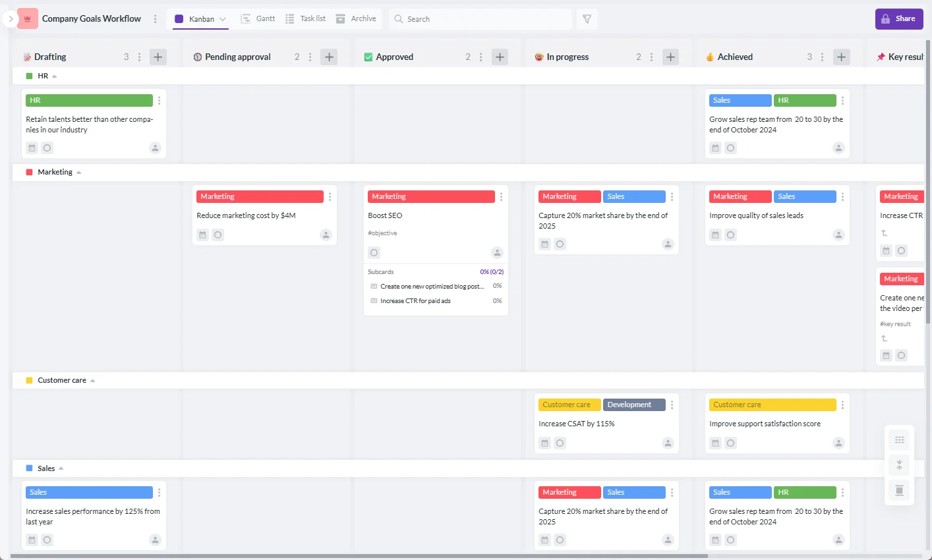The image size is (932, 560).
Task: Click the horizontal scrollbar at bottom
Action: point(359,556)
